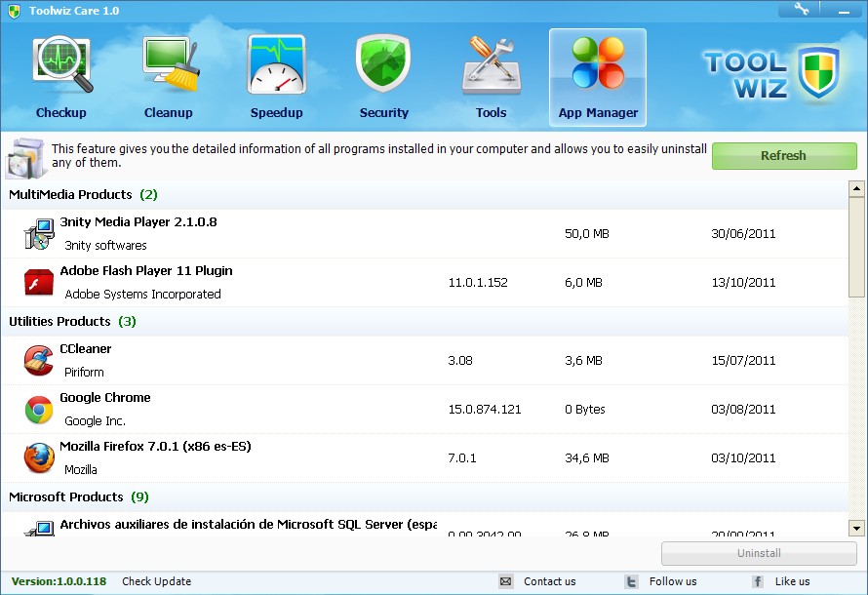Click the Facebook Like us icon

coord(758,581)
